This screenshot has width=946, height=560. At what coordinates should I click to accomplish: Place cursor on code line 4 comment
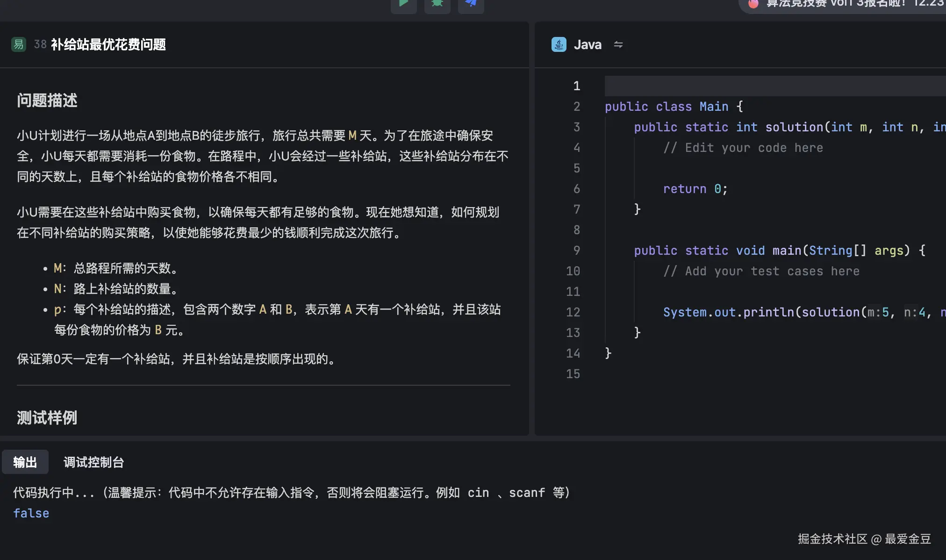(x=743, y=147)
